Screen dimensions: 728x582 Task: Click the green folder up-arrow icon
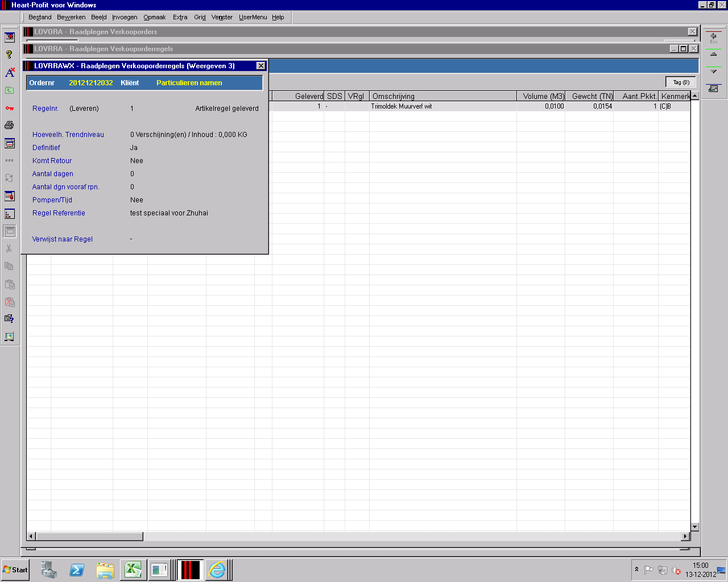pyautogui.click(x=9, y=90)
